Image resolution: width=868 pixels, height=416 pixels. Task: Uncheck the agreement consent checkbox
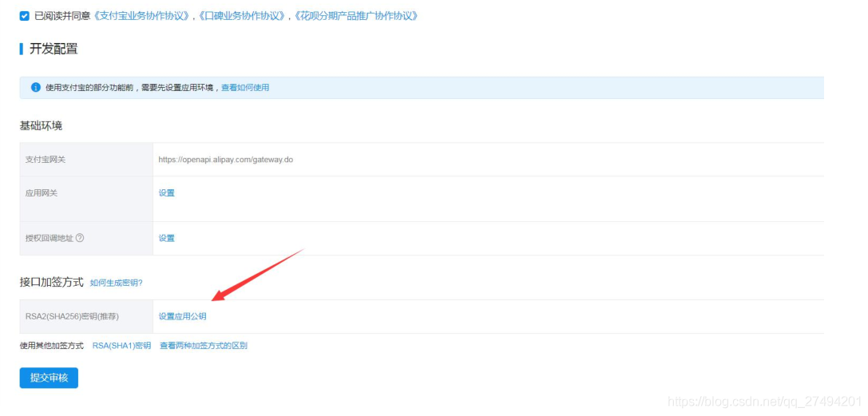(25, 16)
